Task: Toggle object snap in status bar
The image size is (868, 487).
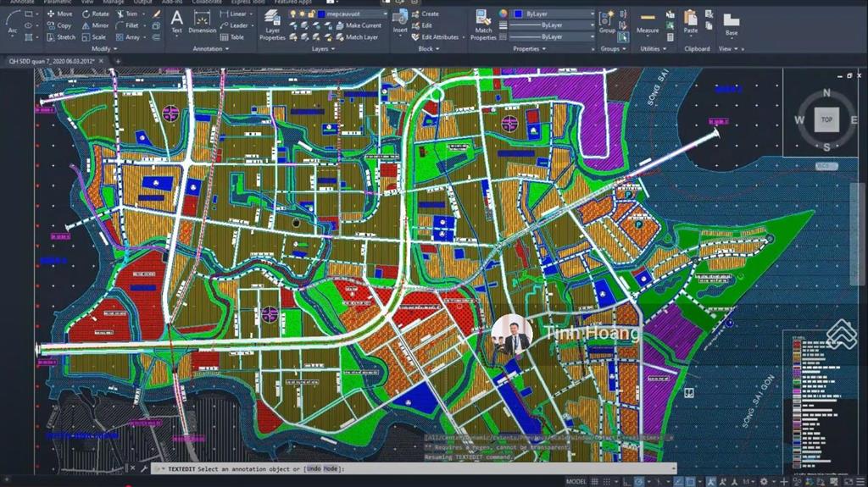Action: click(x=691, y=481)
